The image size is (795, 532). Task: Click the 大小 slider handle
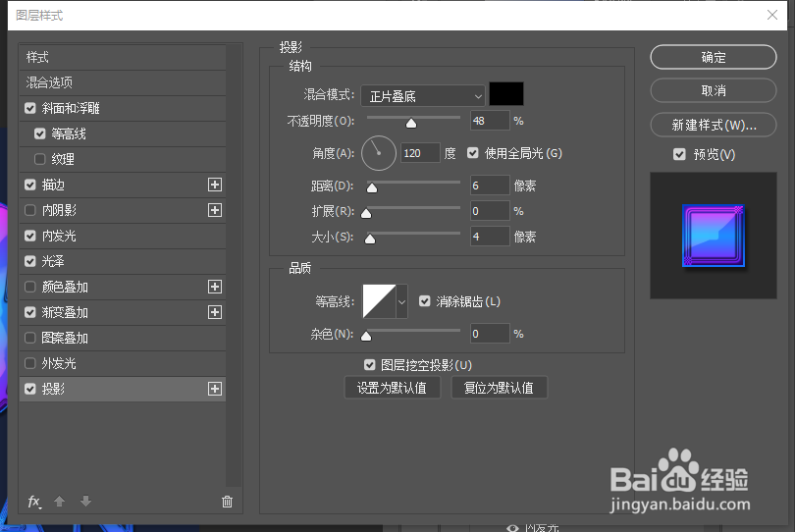pyautogui.click(x=370, y=239)
